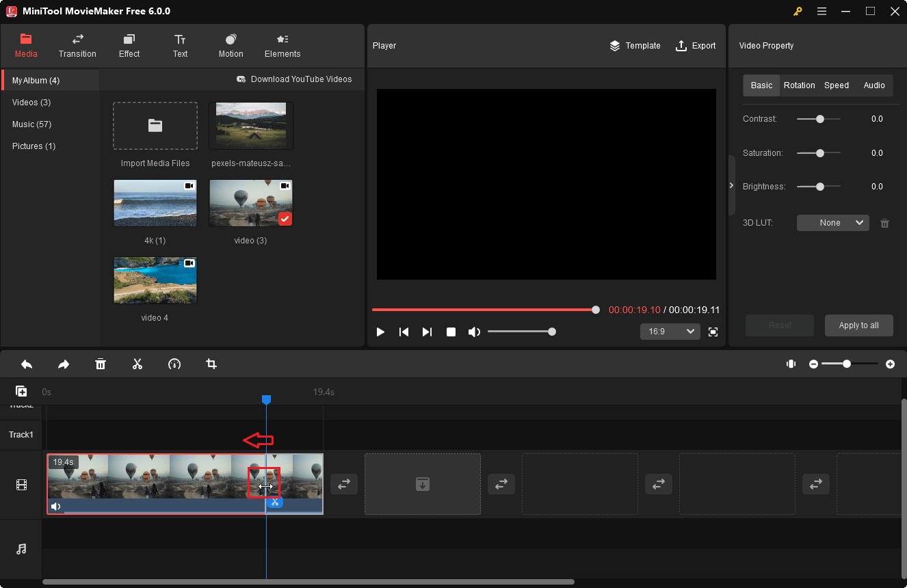The image size is (907, 588).
Task: Mute the clip using its speaker icon
Action: pos(55,506)
